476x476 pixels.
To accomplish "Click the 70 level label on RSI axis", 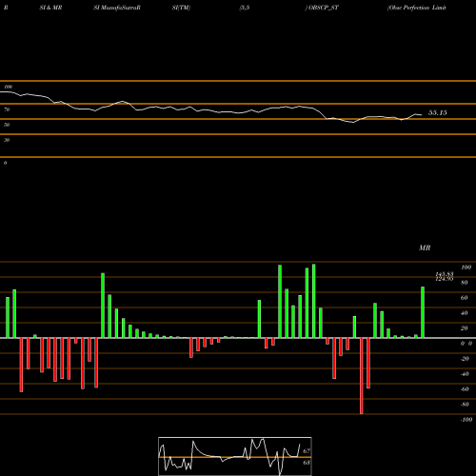I will pyautogui.click(x=7, y=109).
